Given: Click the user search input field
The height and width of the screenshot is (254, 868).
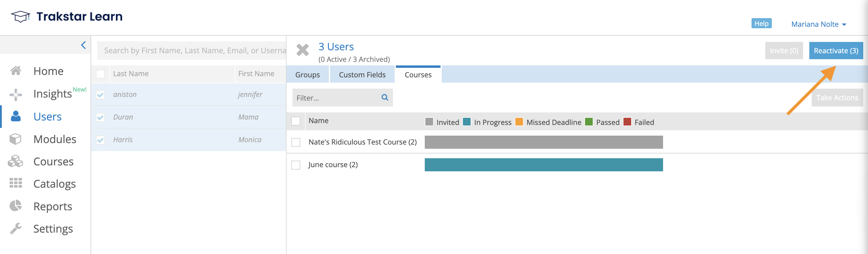Looking at the screenshot, I should coord(192,51).
